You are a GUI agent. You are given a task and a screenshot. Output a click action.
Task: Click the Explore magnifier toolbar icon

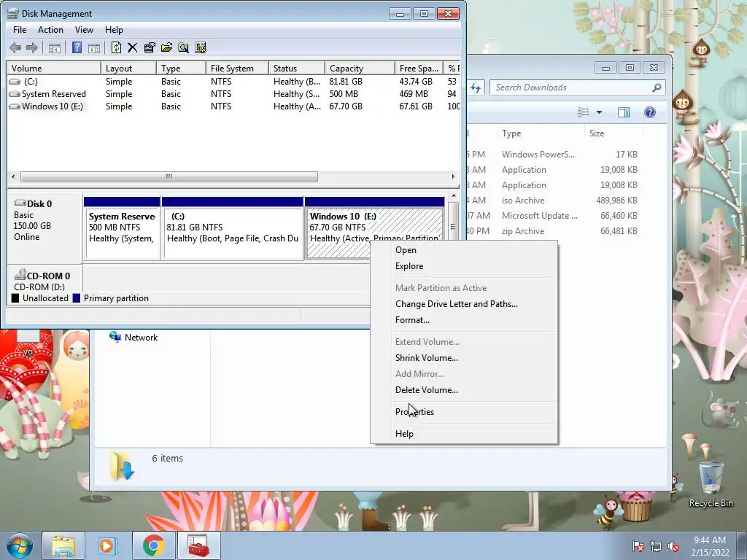[x=183, y=47]
